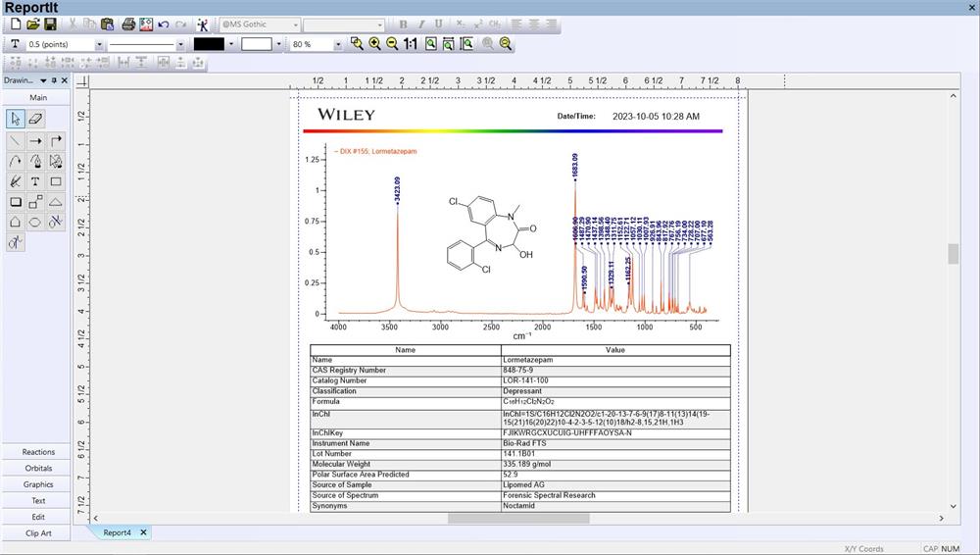Image resolution: width=980 pixels, height=555 pixels.
Task: Expand the 80 % zoom level dropdown
Action: click(x=339, y=44)
